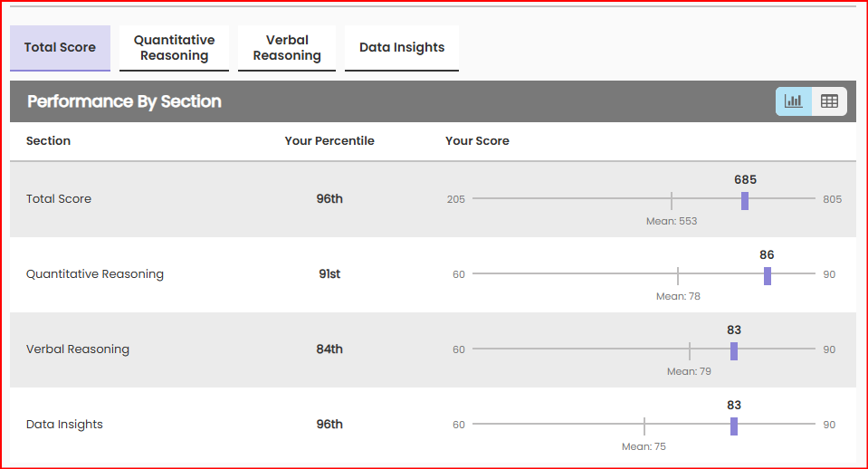Screen dimensions: 868x469
Task: Click the Mean 75 tick mark
Action: tap(644, 426)
